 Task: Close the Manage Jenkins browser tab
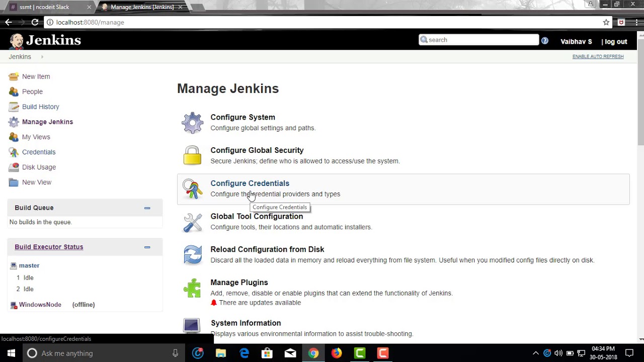180,7
